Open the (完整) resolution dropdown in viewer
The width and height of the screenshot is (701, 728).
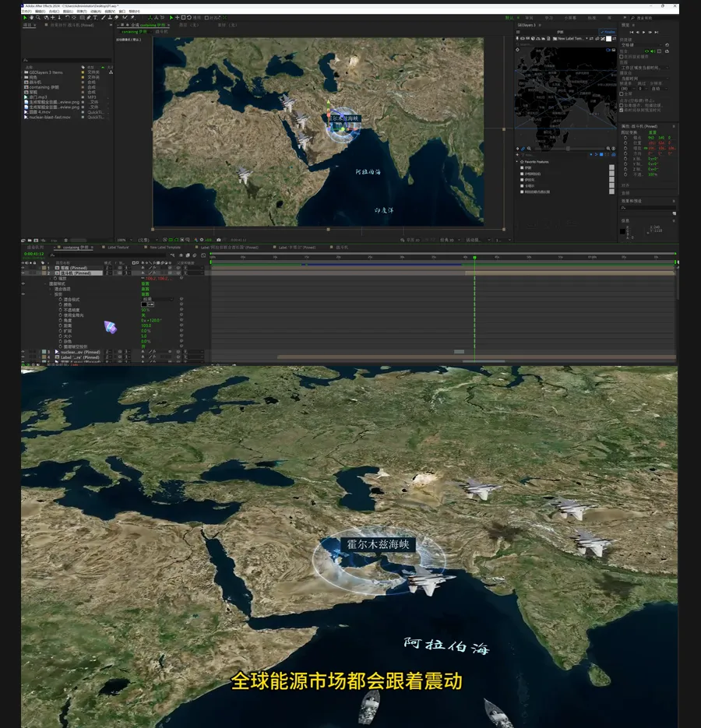146,240
